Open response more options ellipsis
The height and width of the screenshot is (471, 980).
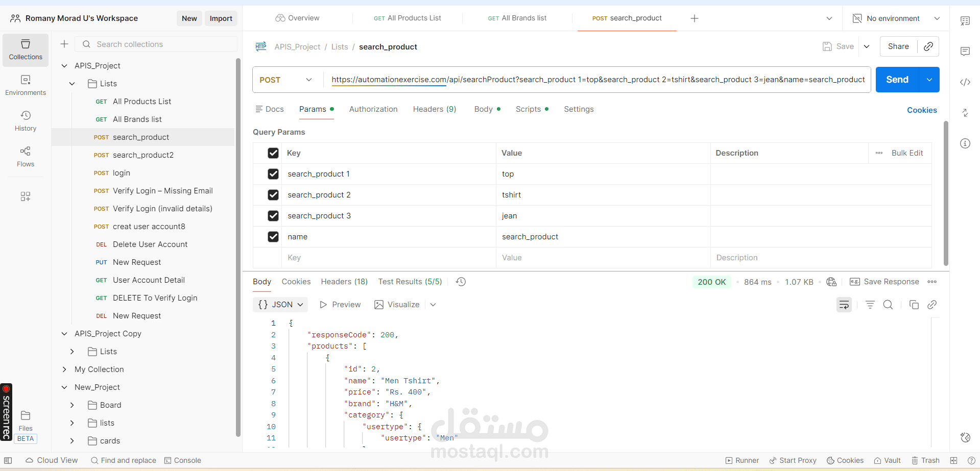tap(932, 282)
